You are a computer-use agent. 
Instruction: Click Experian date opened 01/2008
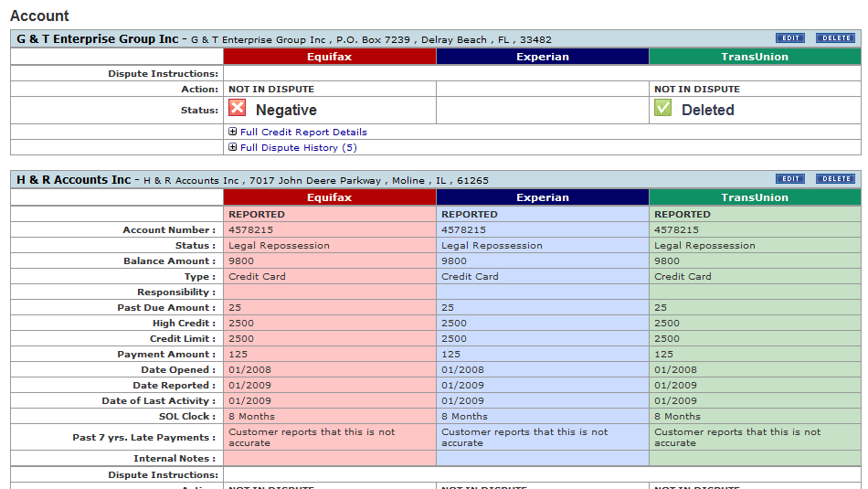click(462, 369)
